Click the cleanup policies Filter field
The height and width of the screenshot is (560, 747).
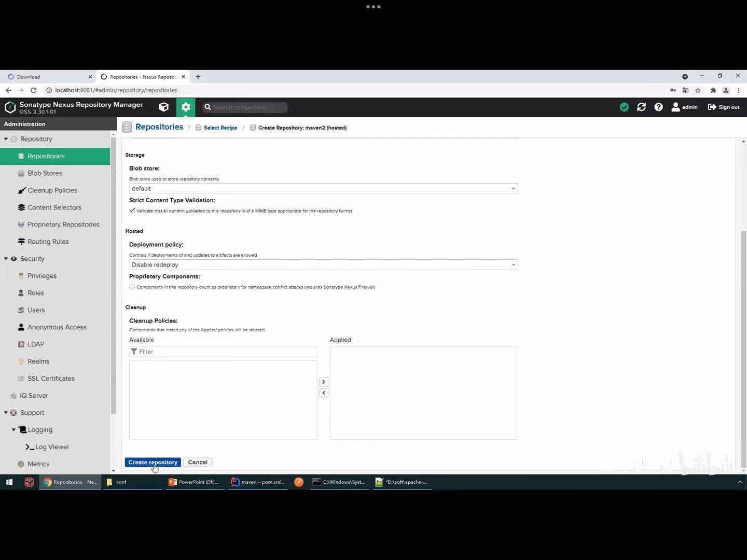pyautogui.click(x=223, y=352)
